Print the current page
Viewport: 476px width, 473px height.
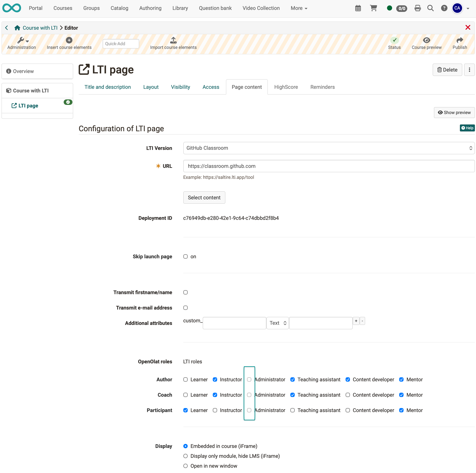(418, 8)
